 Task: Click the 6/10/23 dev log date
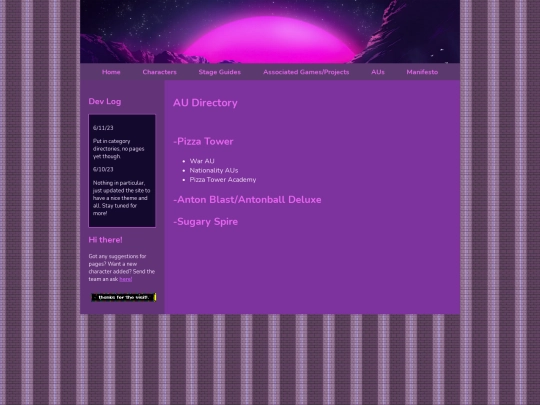tap(103, 169)
